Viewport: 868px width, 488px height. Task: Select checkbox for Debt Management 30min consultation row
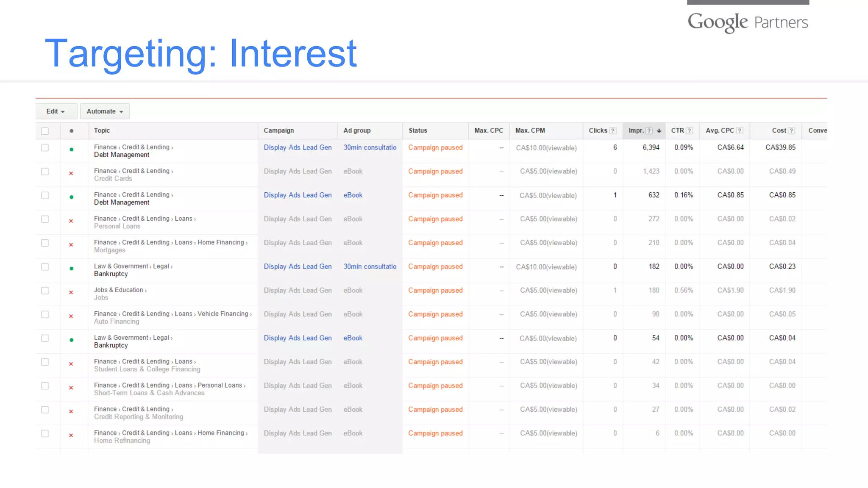coord(45,148)
